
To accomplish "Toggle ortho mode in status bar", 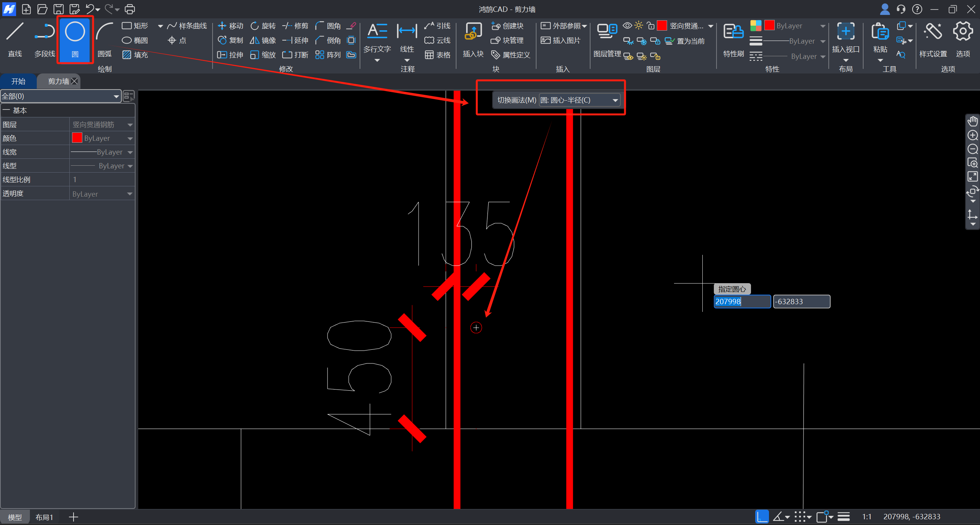I will tap(762, 517).
